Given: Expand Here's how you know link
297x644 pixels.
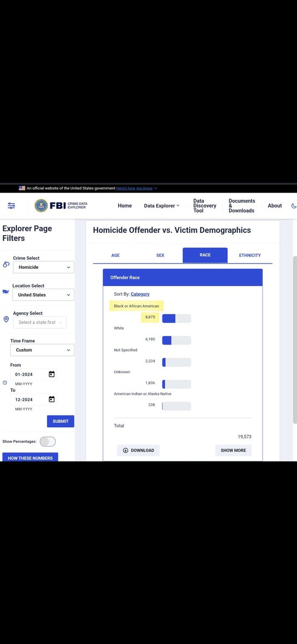Looking at the screenshot, I should [136, 188].
